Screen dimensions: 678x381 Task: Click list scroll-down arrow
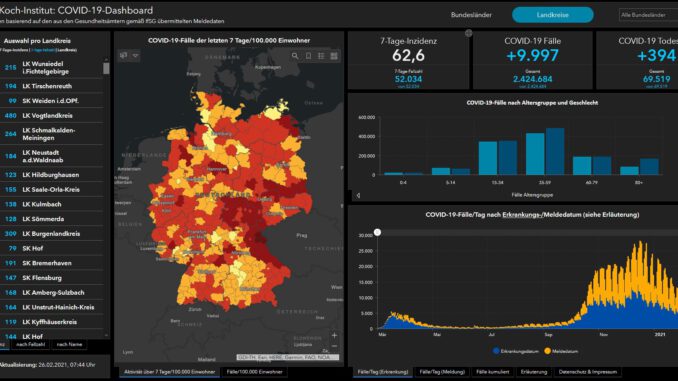tap(106, 335)
